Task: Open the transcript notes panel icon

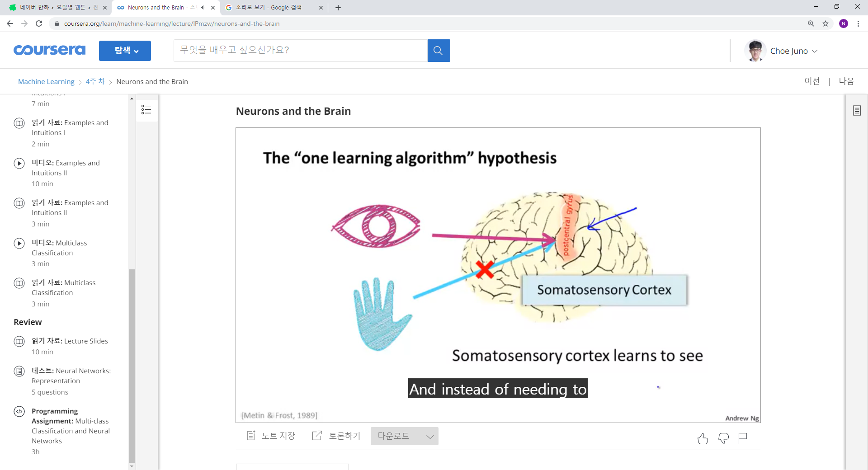Action: [x=857, y=110]
